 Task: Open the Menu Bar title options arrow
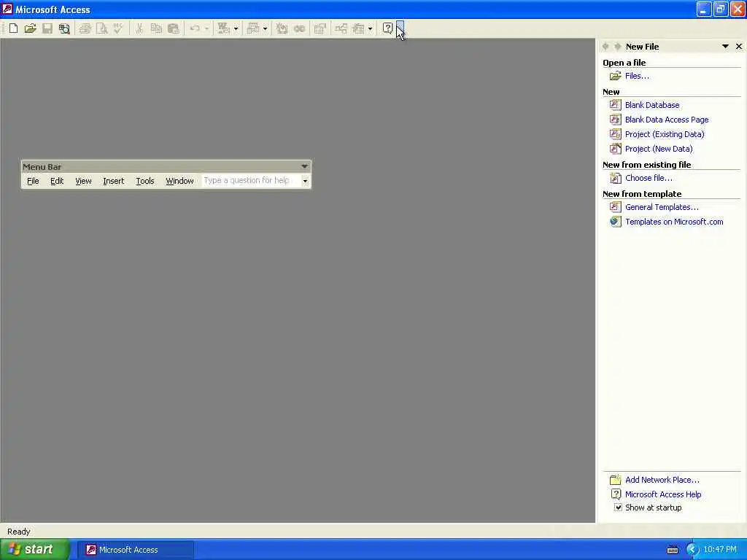pos(304,166)
